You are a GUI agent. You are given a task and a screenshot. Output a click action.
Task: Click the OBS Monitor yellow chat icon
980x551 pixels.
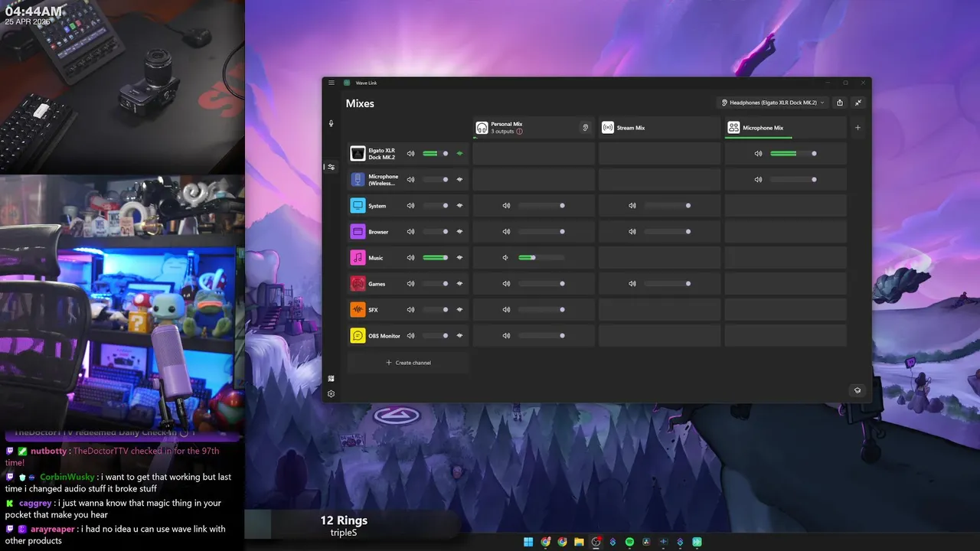pyautogui.click(x=358, y=336)
